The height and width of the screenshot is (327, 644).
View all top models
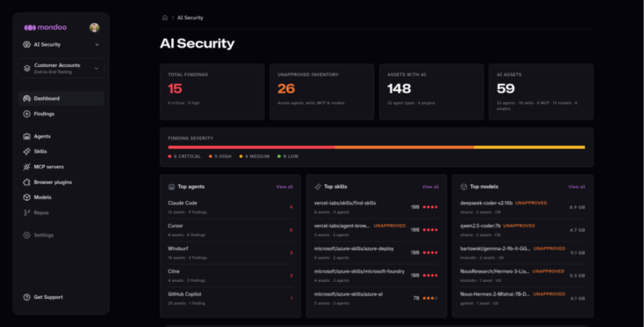click(577, 187)
